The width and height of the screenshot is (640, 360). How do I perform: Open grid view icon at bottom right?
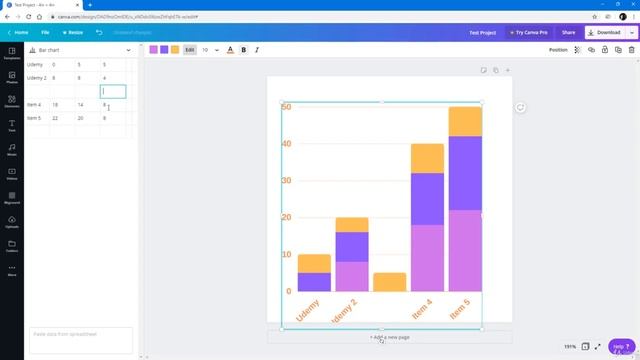point(585,347)
